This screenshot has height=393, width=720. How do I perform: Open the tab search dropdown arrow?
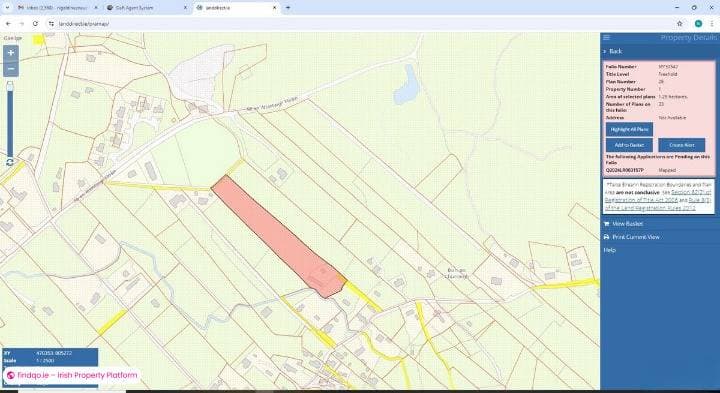[x=7, y=8]
